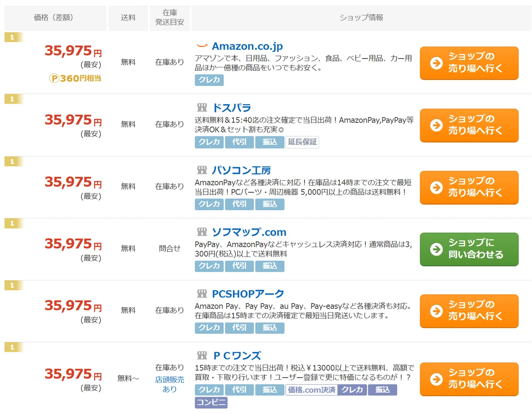Image resolution: width=532 pixels, height=413 pixels.
Task: Click ショップに問い合わせる for ソフマップ.com
Action: 469,249
